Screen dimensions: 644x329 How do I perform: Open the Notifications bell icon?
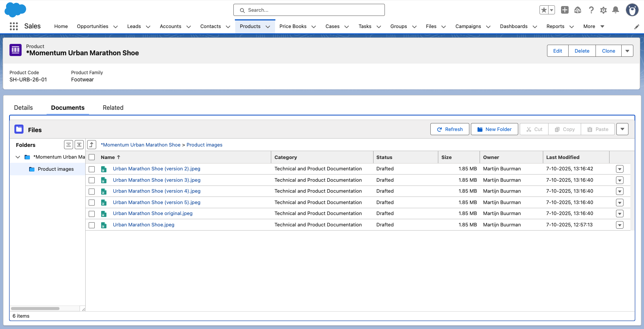tap(616, 10)
